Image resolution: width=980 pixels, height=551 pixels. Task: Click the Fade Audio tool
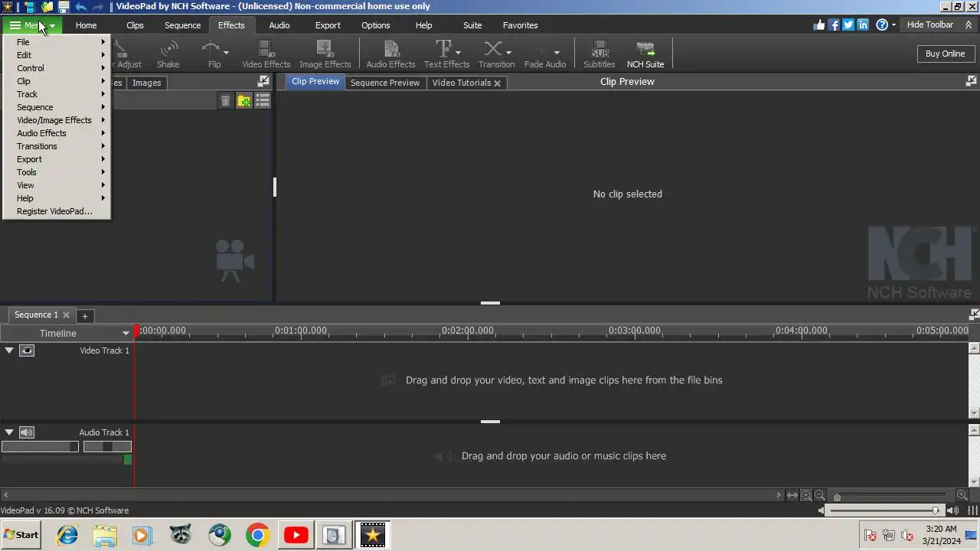click(x=542, y=54)
